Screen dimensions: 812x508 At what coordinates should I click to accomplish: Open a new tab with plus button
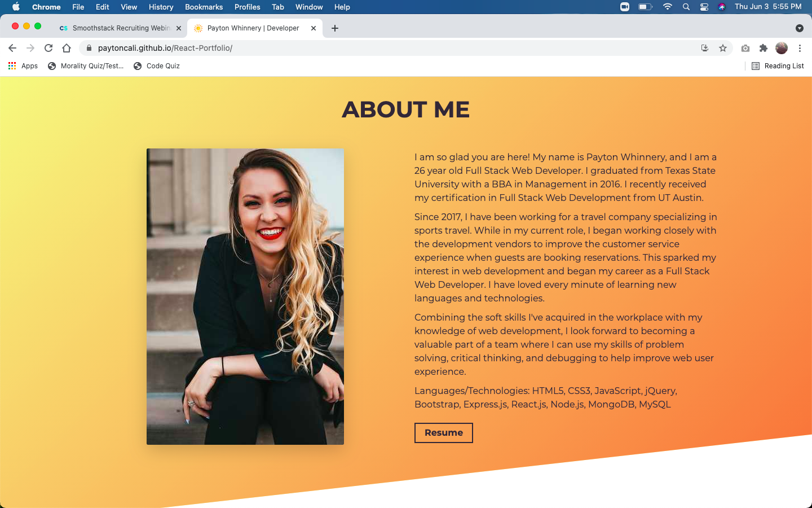(x=335, y=28)
